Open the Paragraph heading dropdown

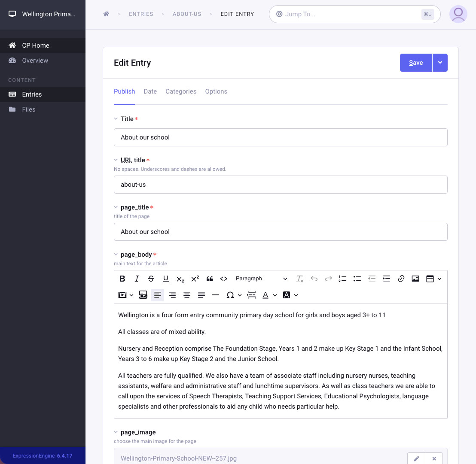261,279
